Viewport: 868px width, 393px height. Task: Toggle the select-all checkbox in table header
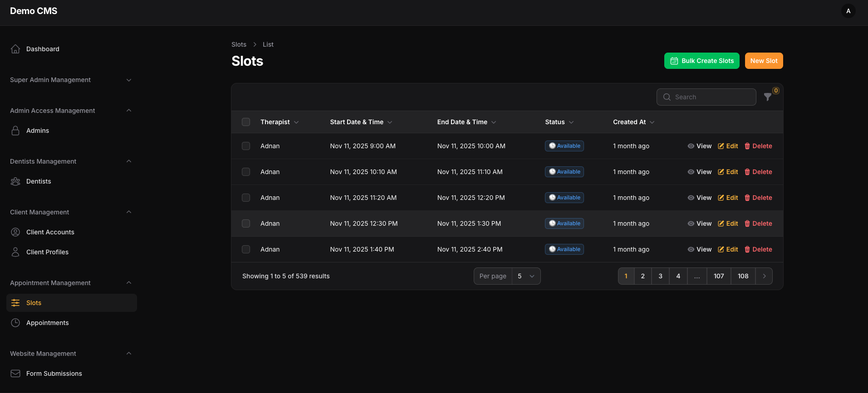(246, 122)
